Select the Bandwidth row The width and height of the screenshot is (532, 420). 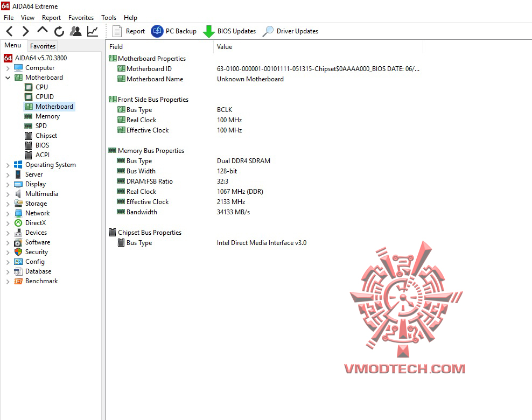[x=264, y=212]
